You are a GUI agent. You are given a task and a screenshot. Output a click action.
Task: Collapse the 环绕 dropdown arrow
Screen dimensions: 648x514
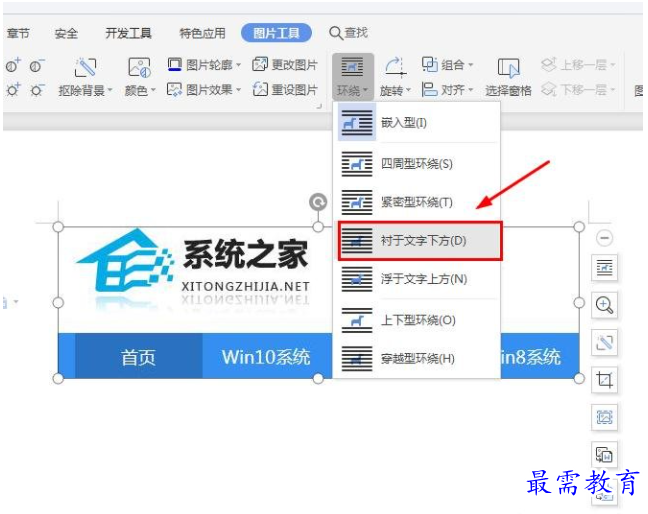click(x=365, y=90)
